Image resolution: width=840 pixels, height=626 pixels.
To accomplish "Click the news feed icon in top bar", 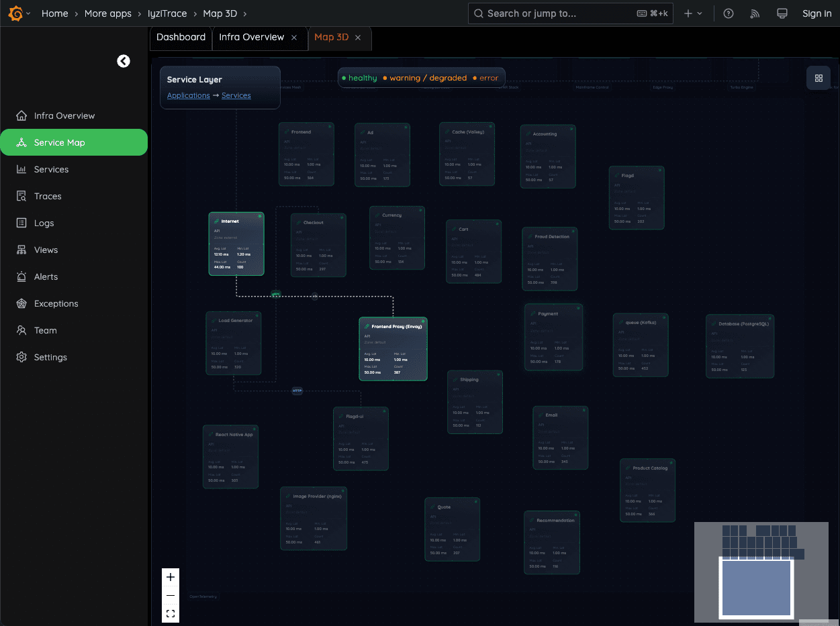I will pyautogui.click(x=755, y=13).
